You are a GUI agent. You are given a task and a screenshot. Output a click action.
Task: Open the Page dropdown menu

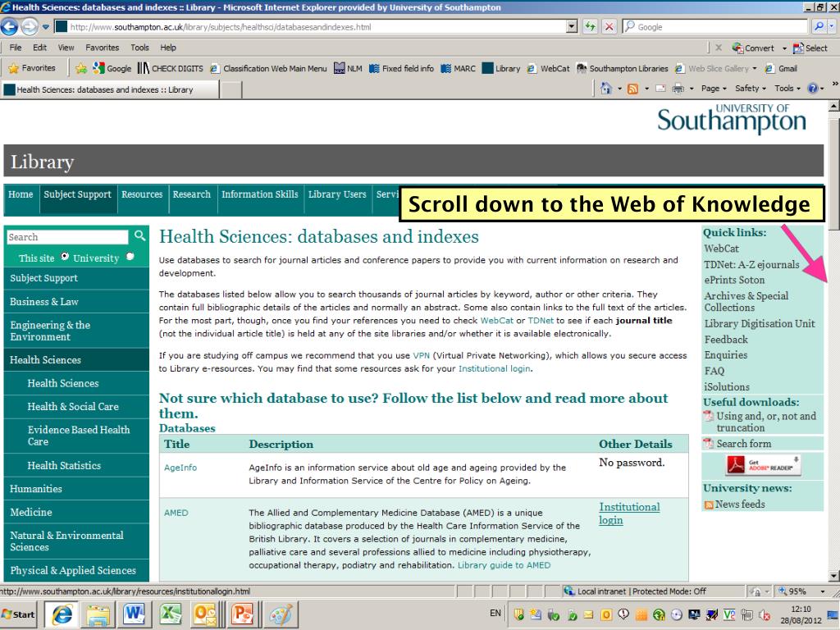714,89
